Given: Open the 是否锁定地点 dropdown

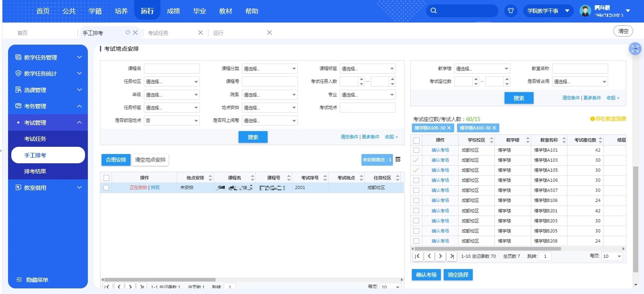Looking at the screenshot, I should 172,120.
